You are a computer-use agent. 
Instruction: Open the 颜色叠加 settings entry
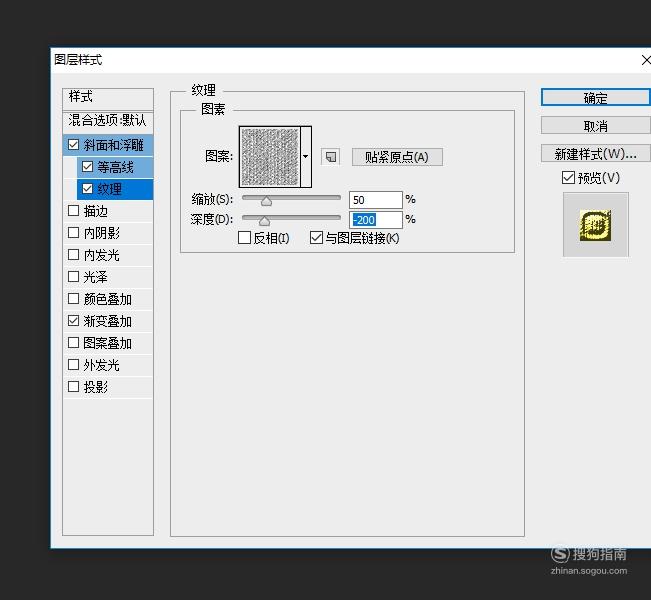[x=108, y=299]
